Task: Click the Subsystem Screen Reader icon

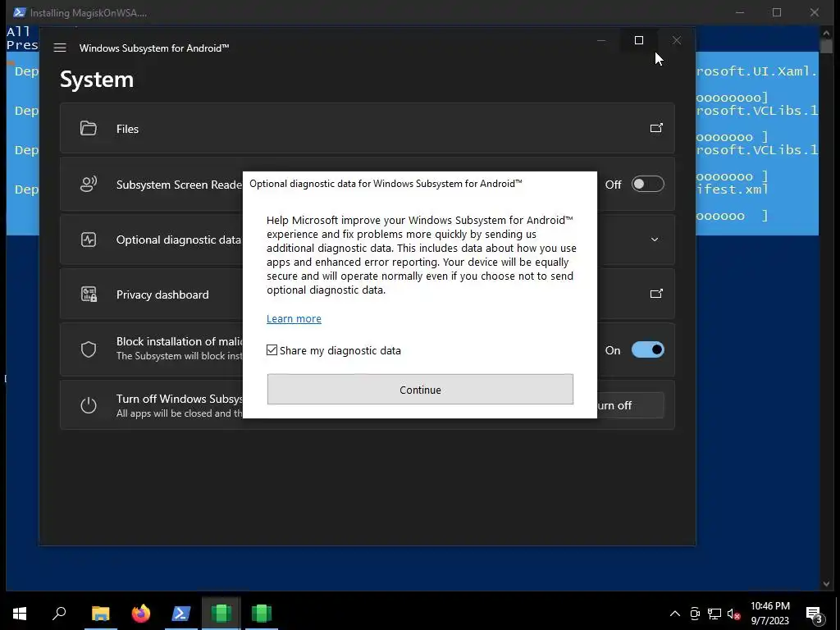Action: (89, 185)
